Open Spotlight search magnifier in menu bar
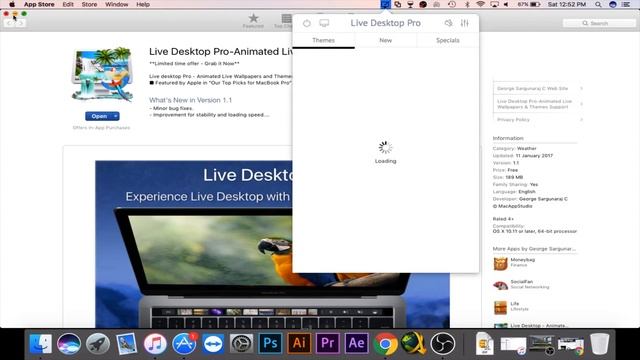Image resolution: width=640 pixels, height=360 pixels. pyautogui.click(x=598, y=4)
